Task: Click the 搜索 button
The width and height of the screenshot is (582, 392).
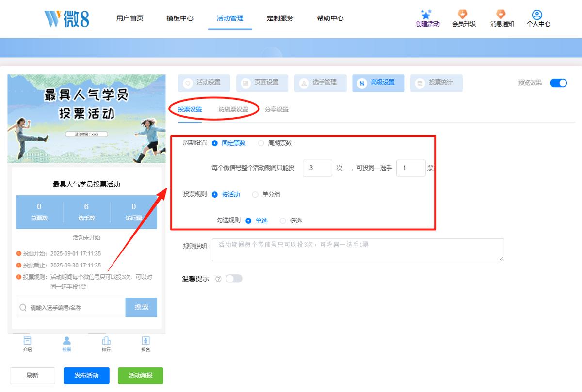Action: coord(141,307)
